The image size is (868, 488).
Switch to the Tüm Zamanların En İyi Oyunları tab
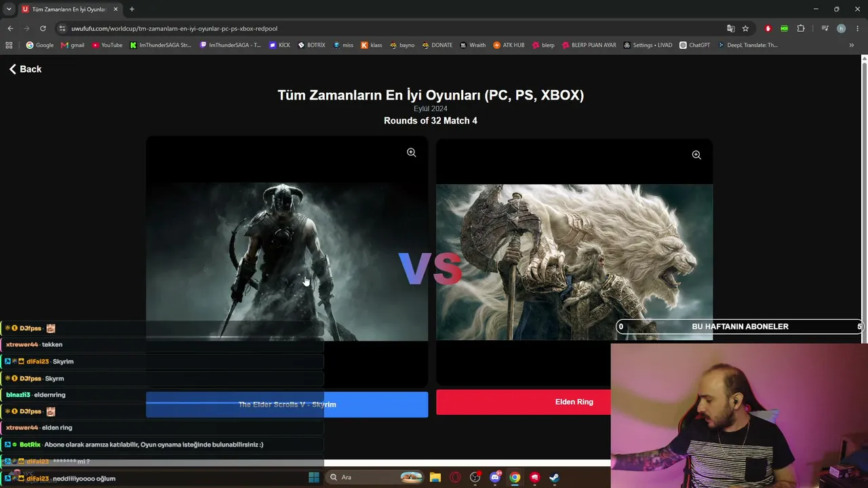(70, 9)
